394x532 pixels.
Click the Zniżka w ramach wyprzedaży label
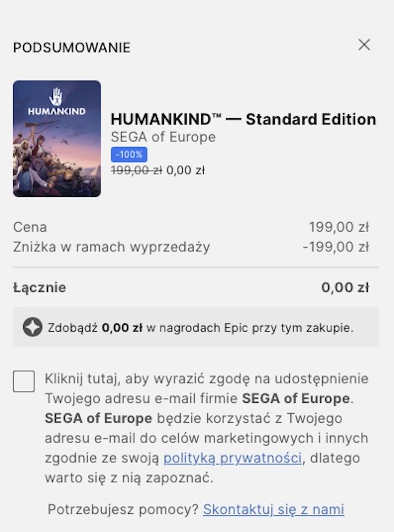pos(112,247)
